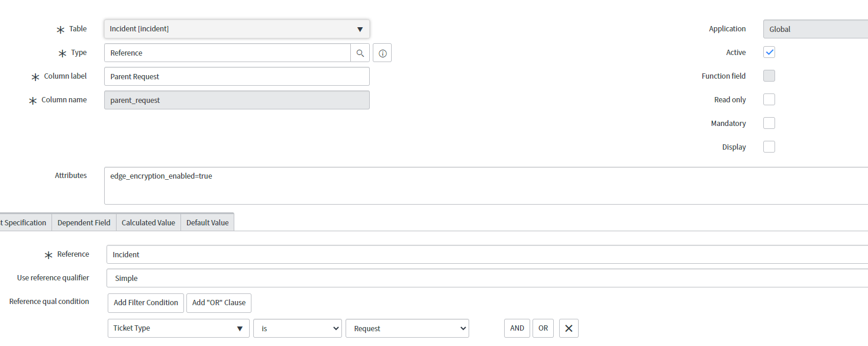Open the Ticket Type field dropdown
Screen dimensions: 868x346
(178, 328)
